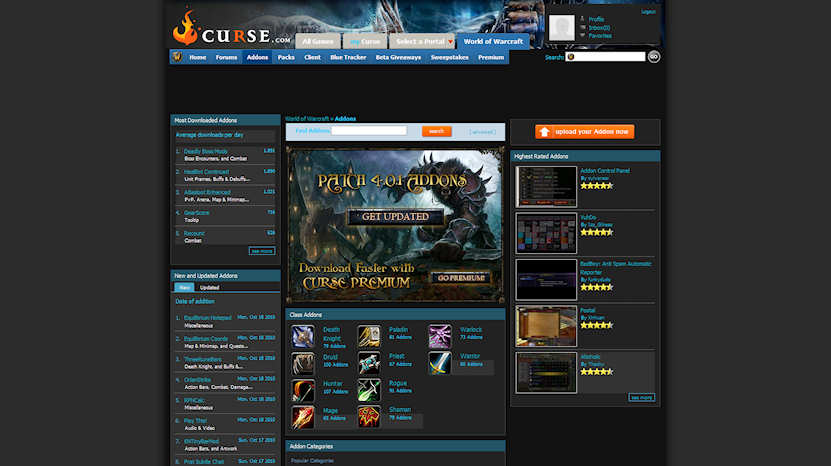Open Packs in the navigation bar
This screenshot has height=466, width=831.
point(286,57)
